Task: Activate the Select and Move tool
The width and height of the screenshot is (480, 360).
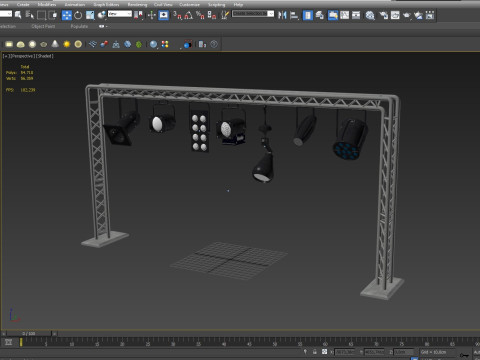Action: pyautogui.click(x=67, y=15)
